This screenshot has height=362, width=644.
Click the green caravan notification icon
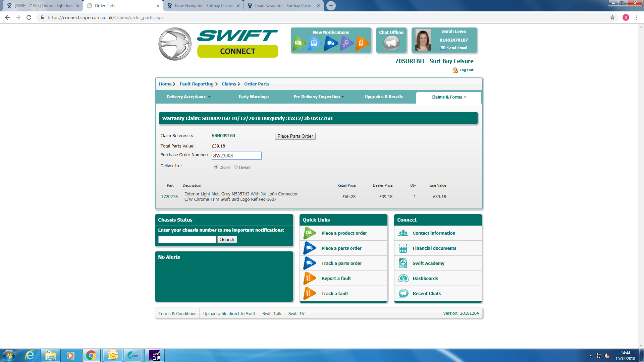[299, 43]
